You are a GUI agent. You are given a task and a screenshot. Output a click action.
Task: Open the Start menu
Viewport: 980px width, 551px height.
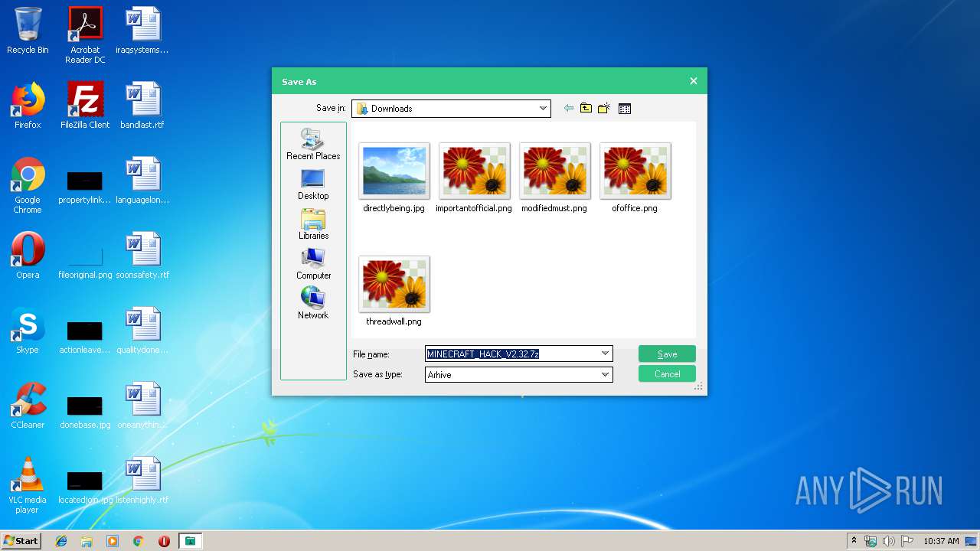click(21, 541)
